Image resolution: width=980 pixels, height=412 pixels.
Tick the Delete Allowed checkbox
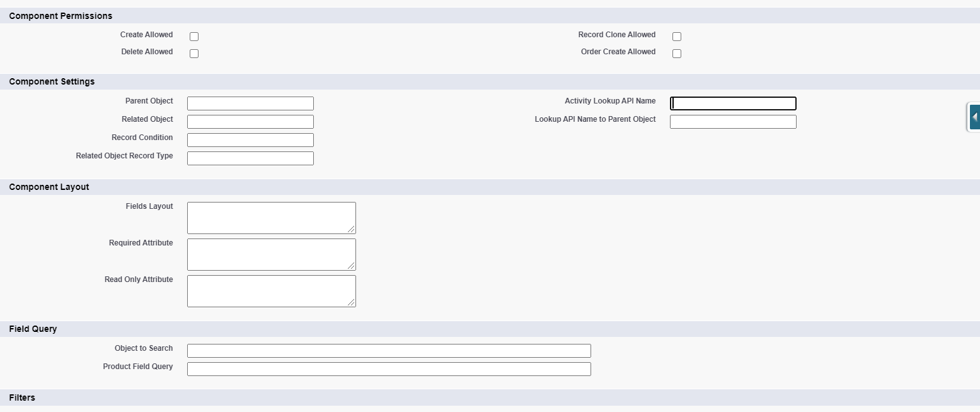(194, 54)
